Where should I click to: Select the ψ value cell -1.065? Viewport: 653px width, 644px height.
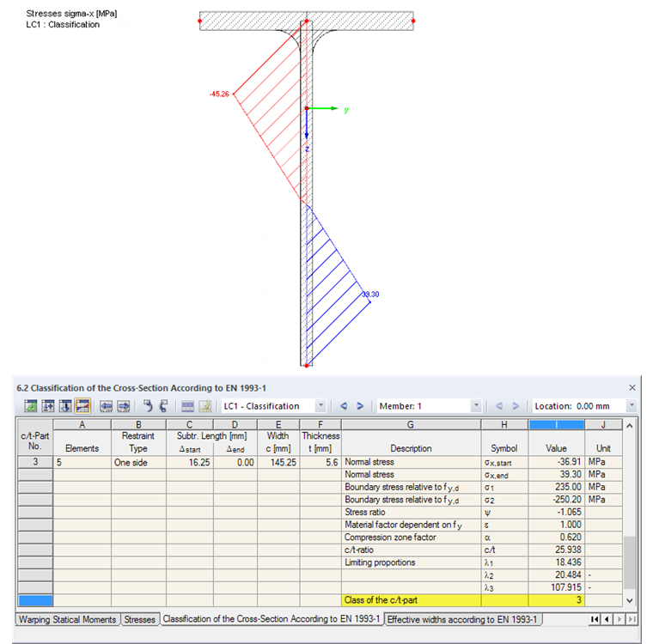point(557,512)
